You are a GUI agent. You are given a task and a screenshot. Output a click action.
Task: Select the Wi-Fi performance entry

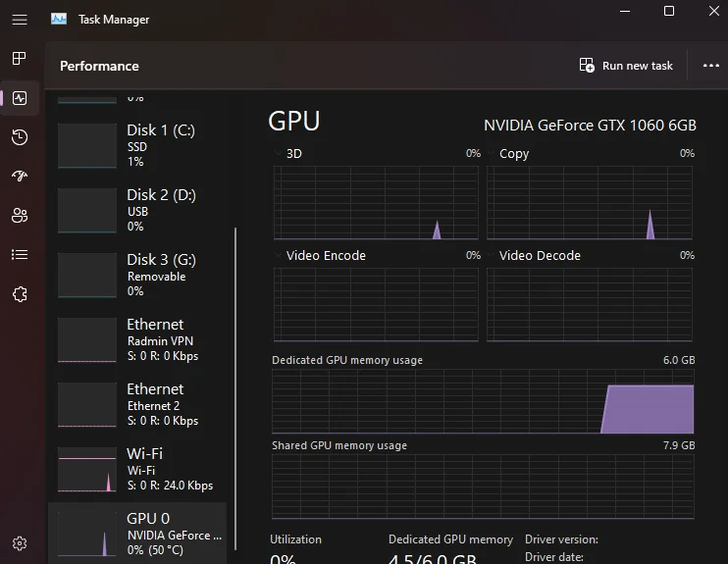pyautogui.click(x=137, y=469)
